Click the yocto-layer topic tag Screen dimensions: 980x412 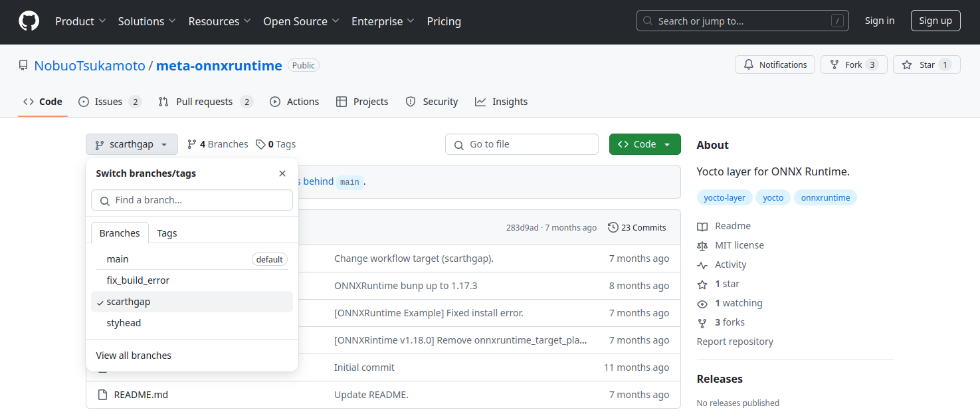coord(725,197)
